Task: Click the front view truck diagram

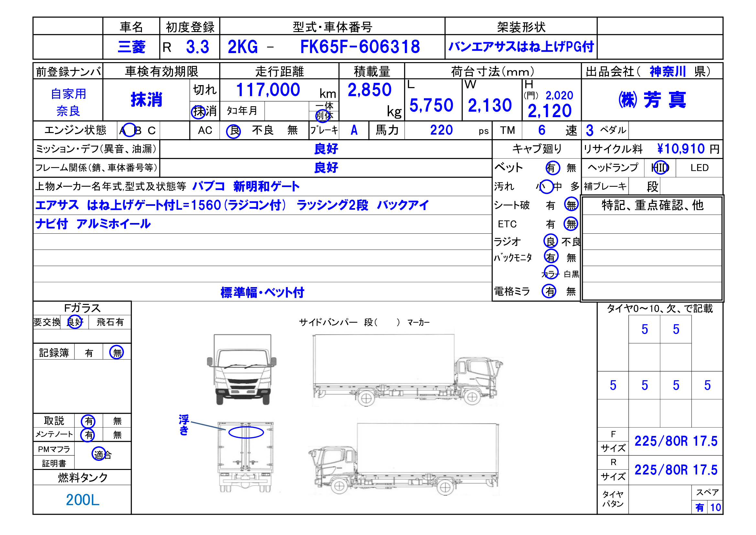Action: pos(242,370)
